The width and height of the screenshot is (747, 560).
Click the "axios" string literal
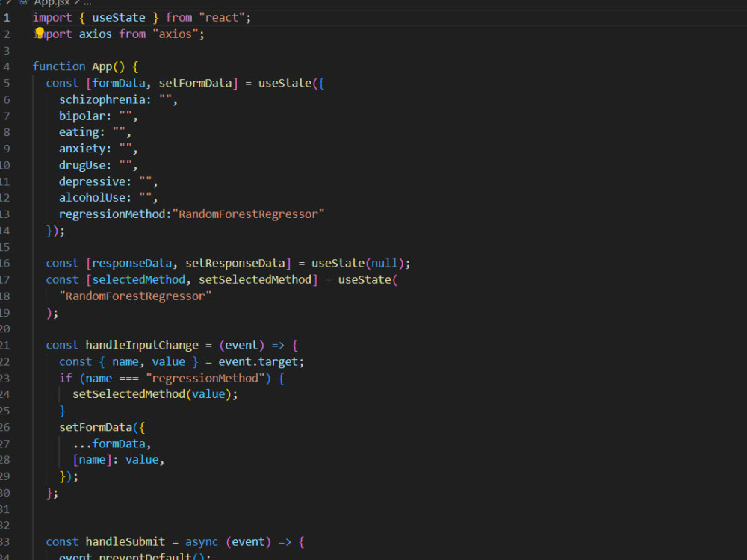(175, 34)
